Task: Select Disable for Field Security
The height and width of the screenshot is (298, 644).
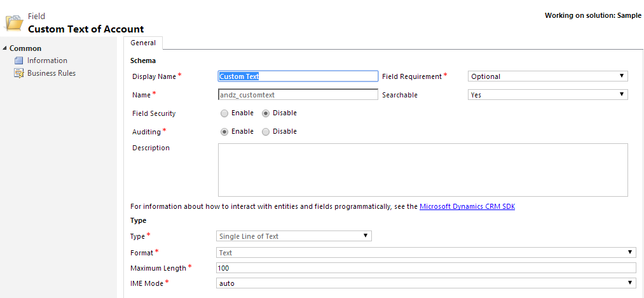Action: (x=266, y=113)
